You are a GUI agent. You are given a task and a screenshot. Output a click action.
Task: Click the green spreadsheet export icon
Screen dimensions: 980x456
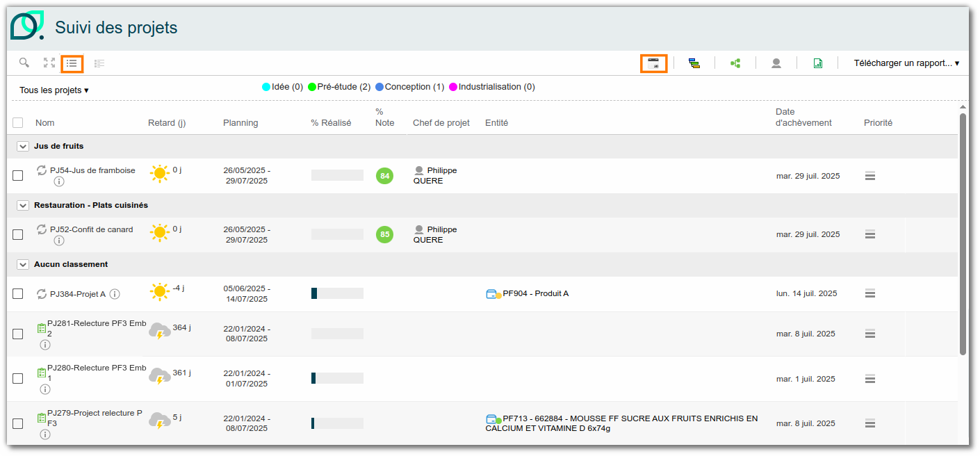click(x=818, y=63)
